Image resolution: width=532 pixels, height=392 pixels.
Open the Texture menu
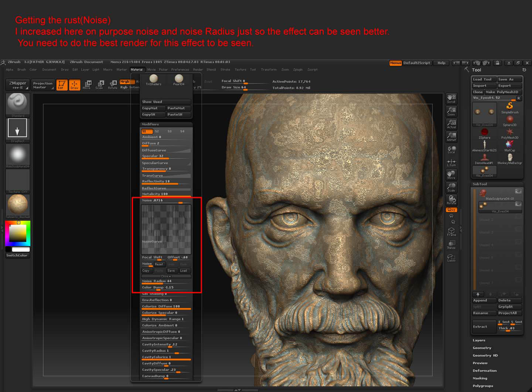coord(240,69)
